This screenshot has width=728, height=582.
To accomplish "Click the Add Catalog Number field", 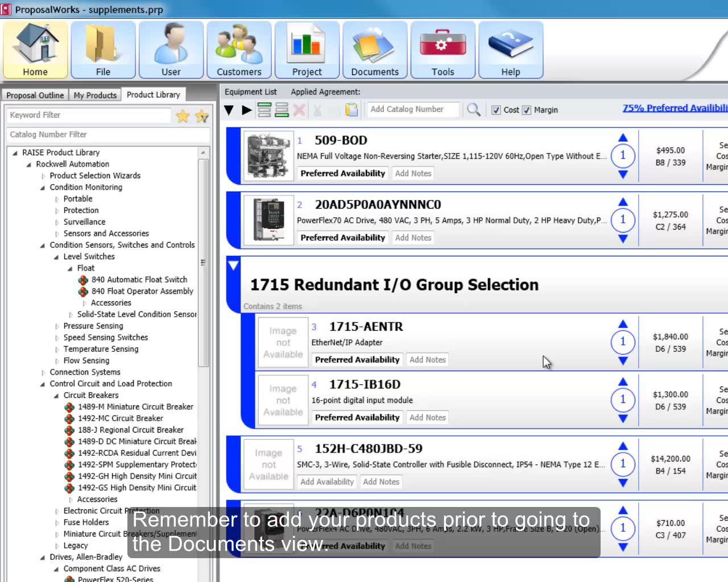I will coord(413,110).
